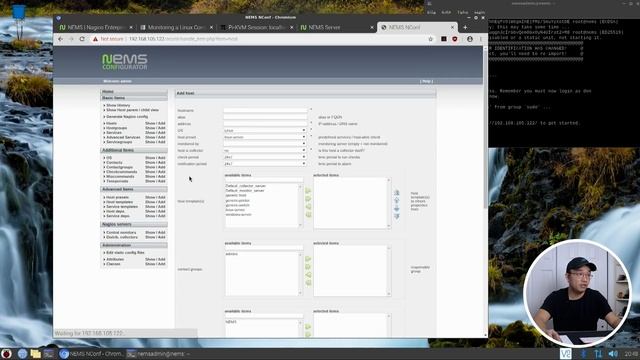The height and width of the screenshot is (360, 640).
Task: Switch to the NEMS Server tab
Action: coord(337,27)
